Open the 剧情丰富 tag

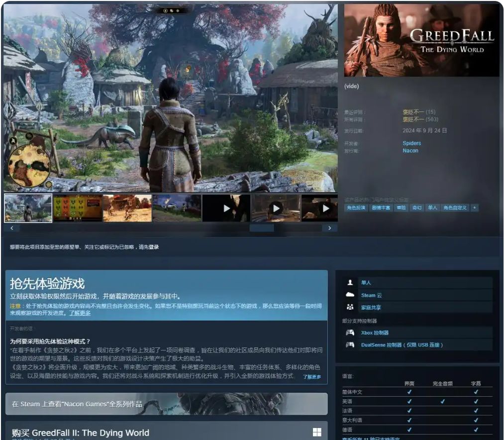381,208
